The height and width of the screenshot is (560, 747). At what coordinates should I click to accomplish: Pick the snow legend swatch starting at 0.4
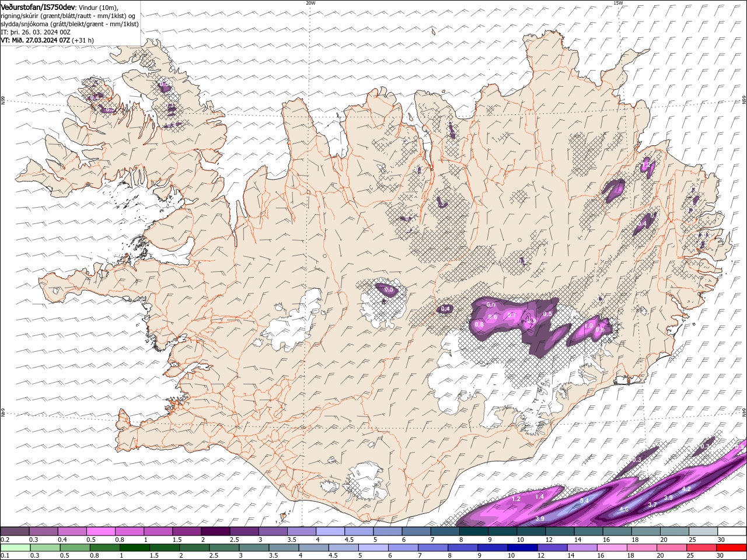[72, 531]
